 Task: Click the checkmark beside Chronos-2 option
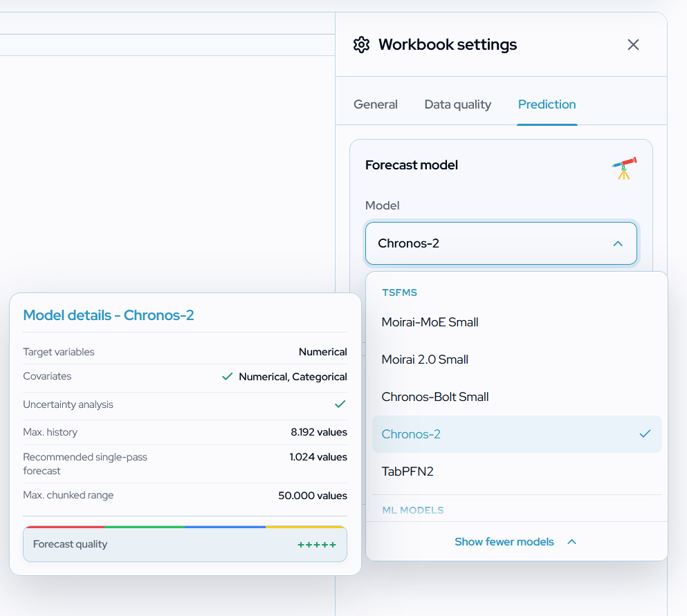coord(645,434)
